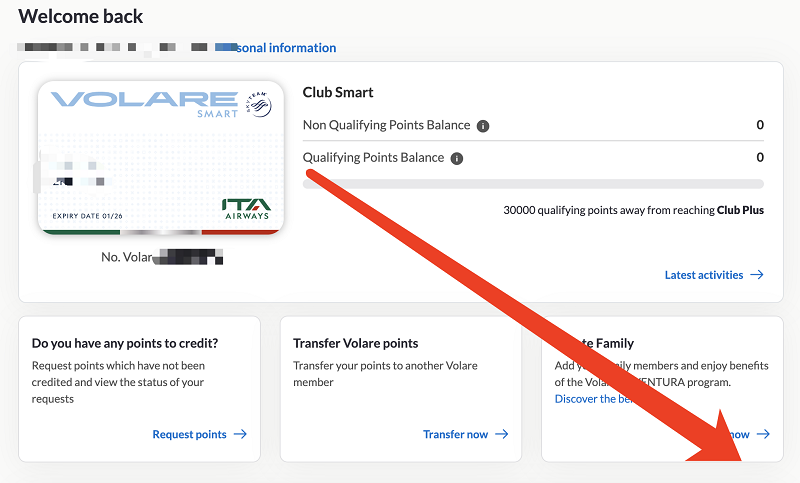Click the Volare Smart membership card image
800x483 pixels.
[161, 158]
